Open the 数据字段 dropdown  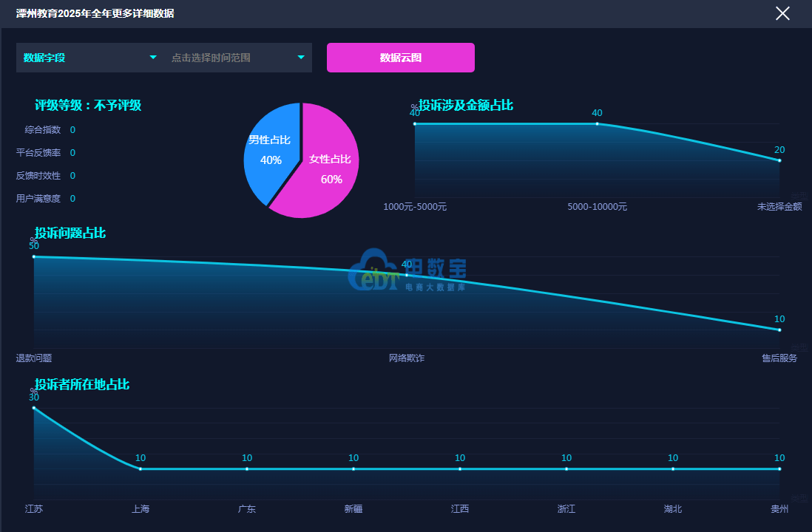click(x=89, y=58)
